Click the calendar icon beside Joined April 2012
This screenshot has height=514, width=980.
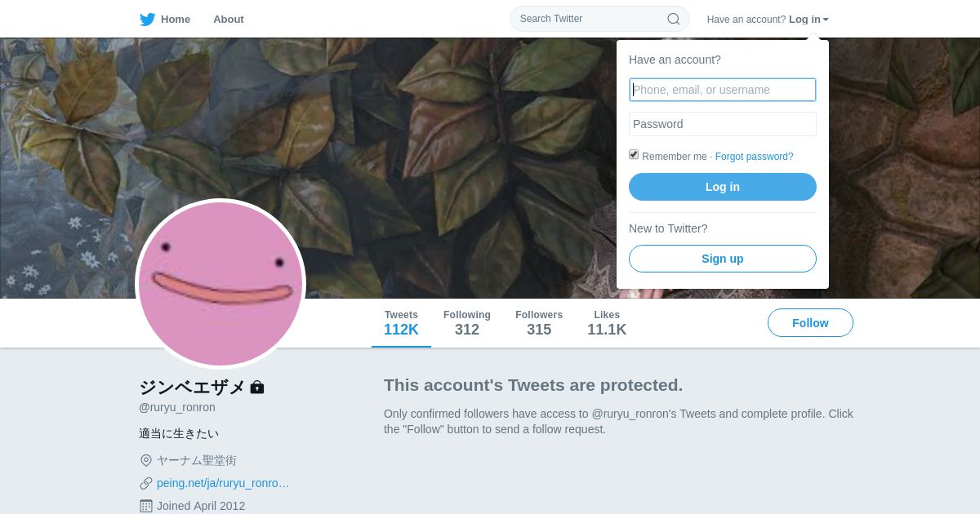pos(146,506)
